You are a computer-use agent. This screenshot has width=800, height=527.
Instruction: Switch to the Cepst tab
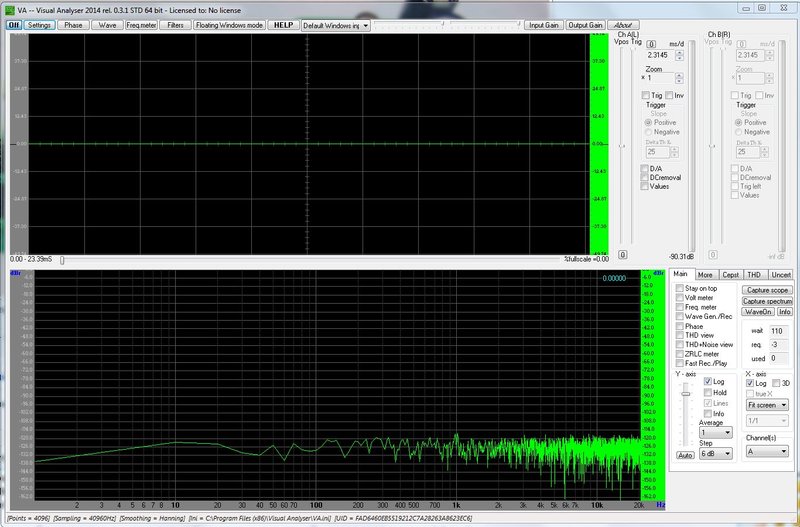[x=731, y=274]
